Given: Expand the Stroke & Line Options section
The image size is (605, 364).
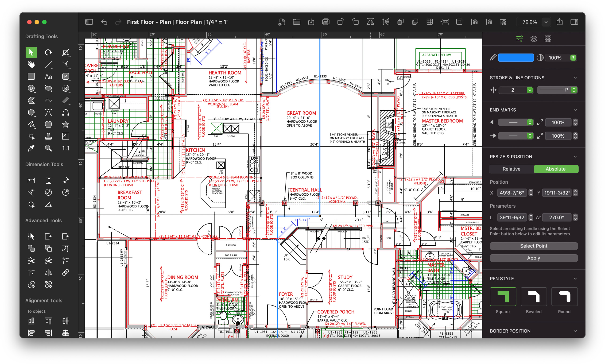Looking at the screenshot, I should (577, 78).
